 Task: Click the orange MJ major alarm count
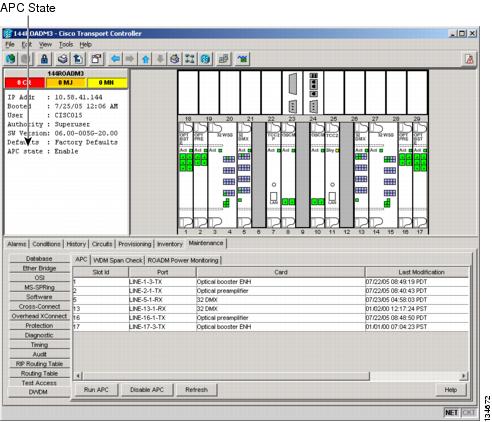click(x=65, y=83)
